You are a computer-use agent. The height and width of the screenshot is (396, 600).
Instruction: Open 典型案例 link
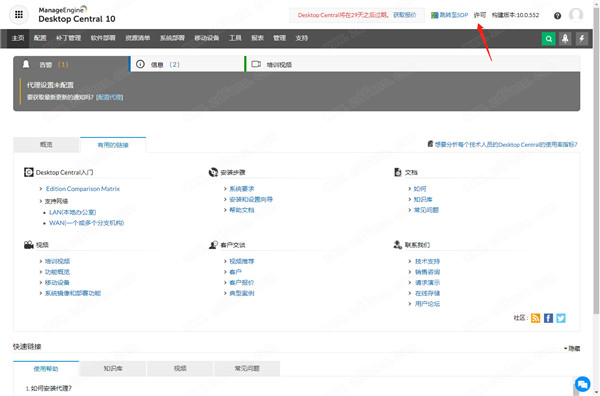(x=241, y=293)
